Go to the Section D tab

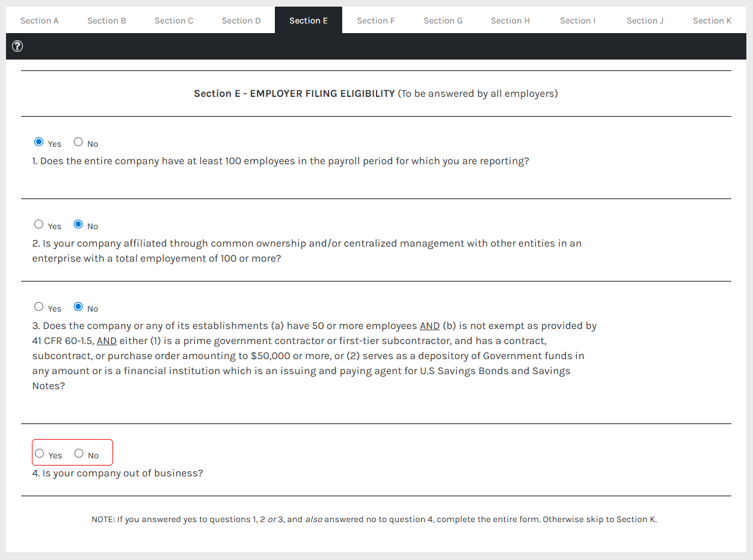241,20
